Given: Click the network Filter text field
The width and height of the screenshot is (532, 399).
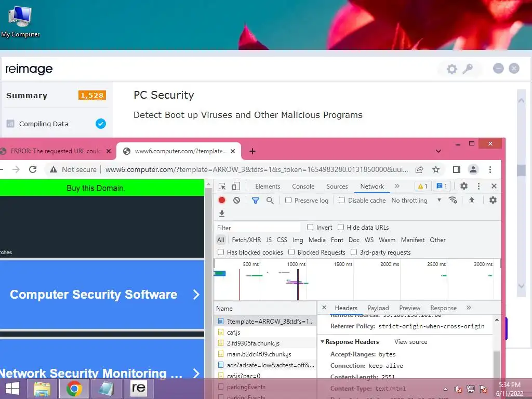Looking at the screenshot, I should coord(258,228).
